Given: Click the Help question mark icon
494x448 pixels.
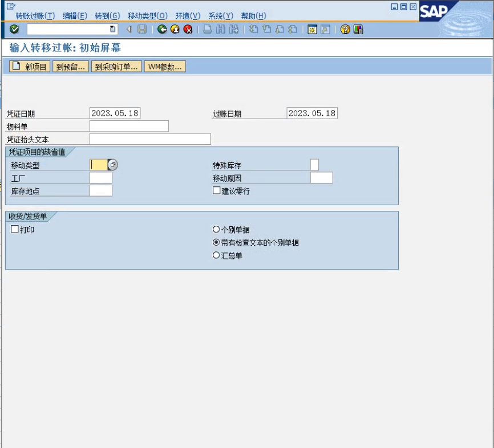Looking at the screenshot, I should pos(345,29).
